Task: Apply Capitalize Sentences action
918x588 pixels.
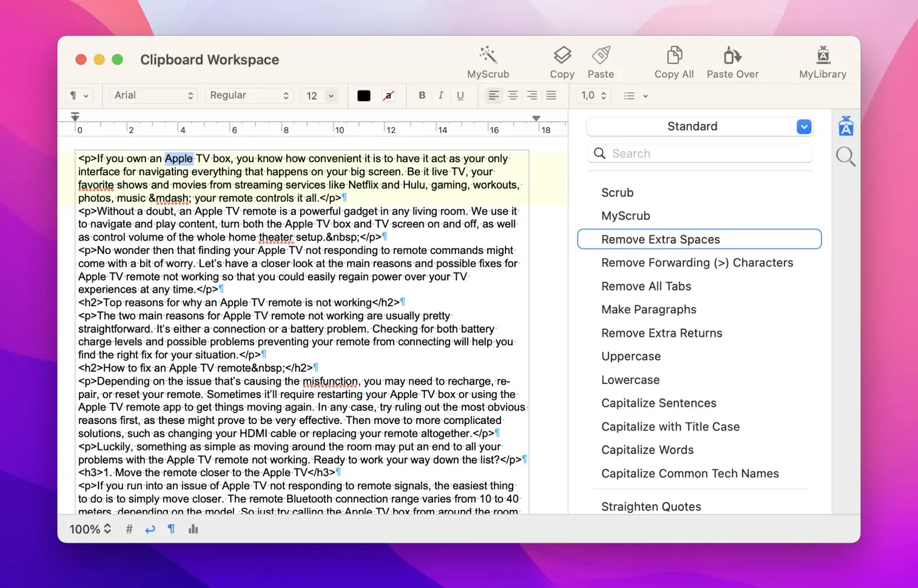Action: [x=658, y=403]
